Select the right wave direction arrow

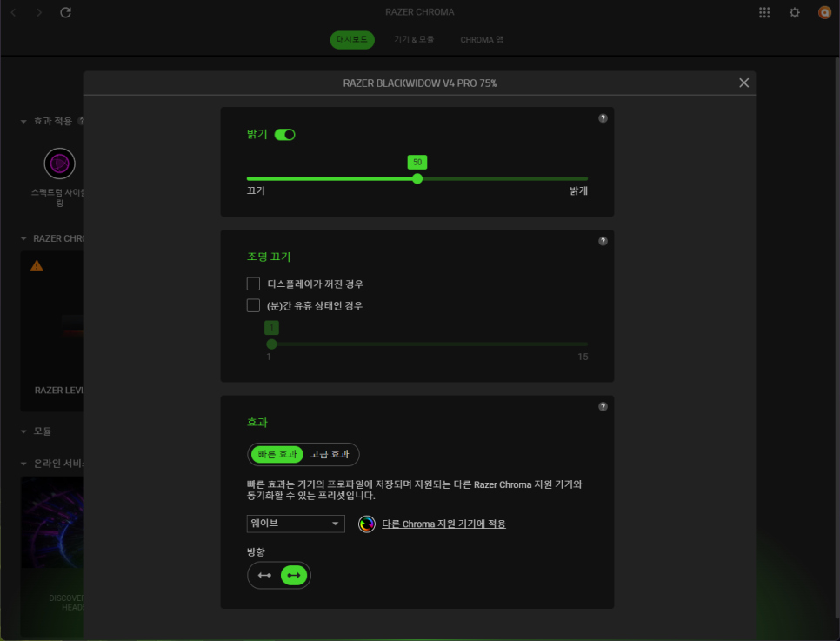[294, 576]
